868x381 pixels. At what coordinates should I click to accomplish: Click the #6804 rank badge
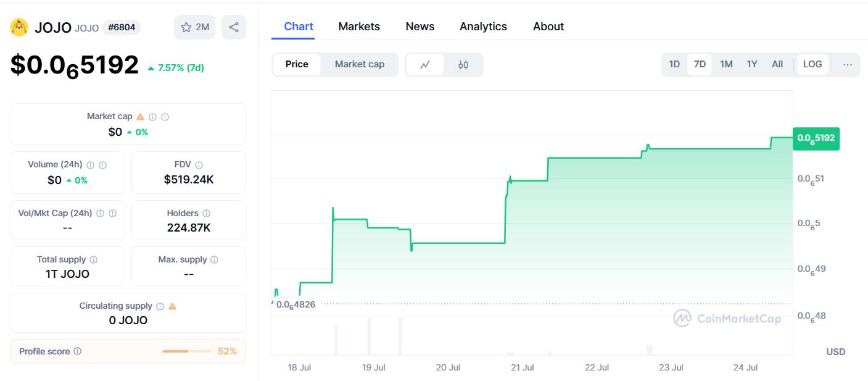(122, 27)
